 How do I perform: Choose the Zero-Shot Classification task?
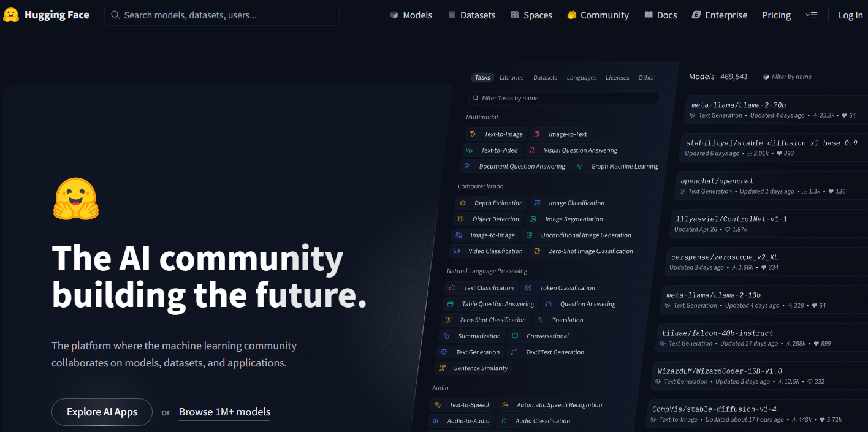[486, 320]
